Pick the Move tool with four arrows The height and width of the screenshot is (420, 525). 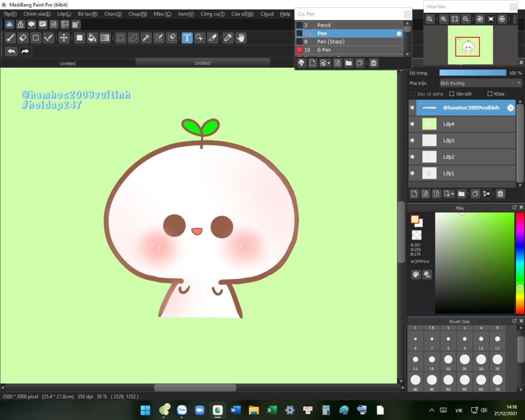[x=64, y=38]
